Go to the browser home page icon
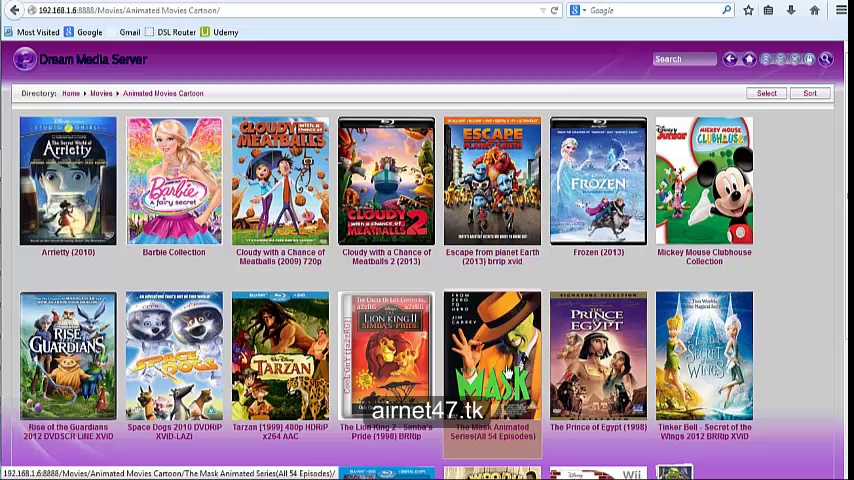Screen dimensions: 854x480 click(814, 10)
